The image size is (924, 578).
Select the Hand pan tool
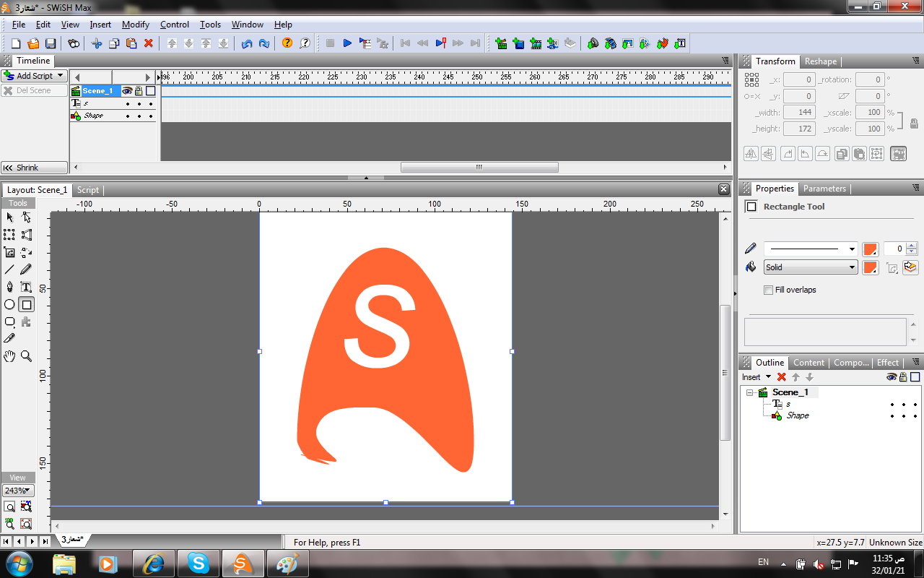coord(9,355)
